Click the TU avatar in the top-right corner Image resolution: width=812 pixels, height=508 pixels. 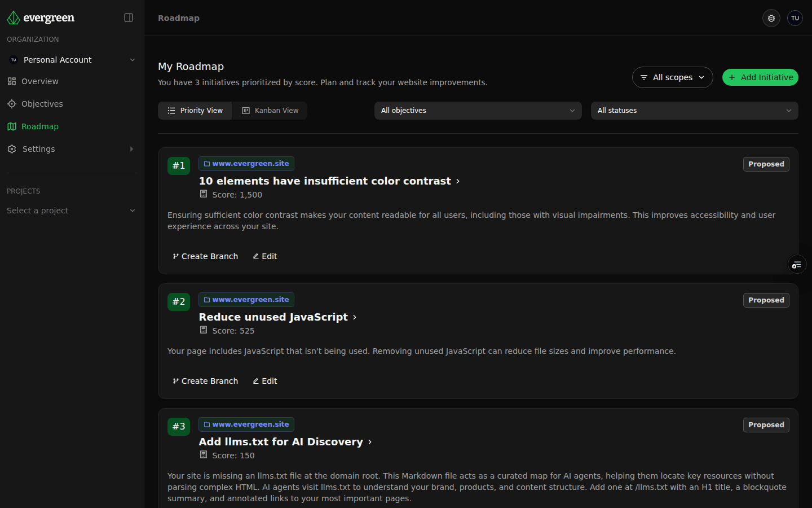pyautogui.click(x=795, y=17)
